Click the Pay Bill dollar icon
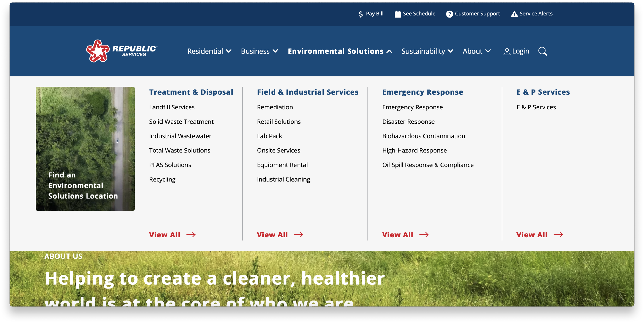This screenshot has height=323, width=644. click(361, 14)
